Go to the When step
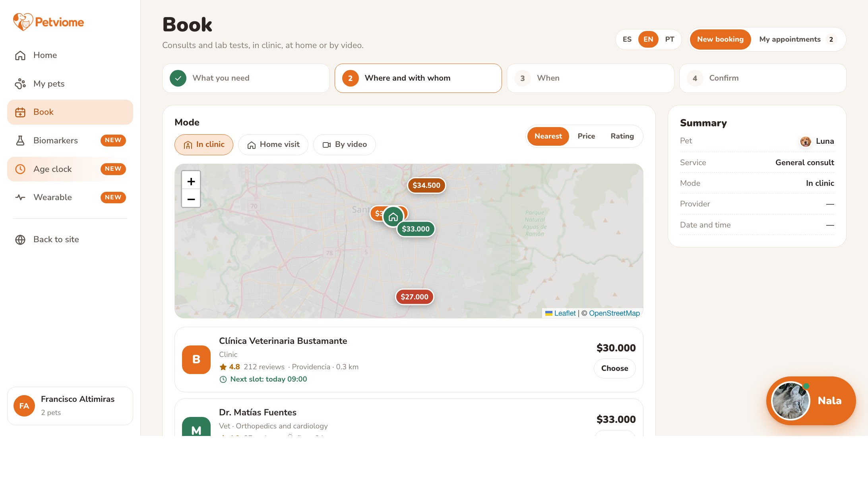868x488 pixels. (x=590, y=78)
